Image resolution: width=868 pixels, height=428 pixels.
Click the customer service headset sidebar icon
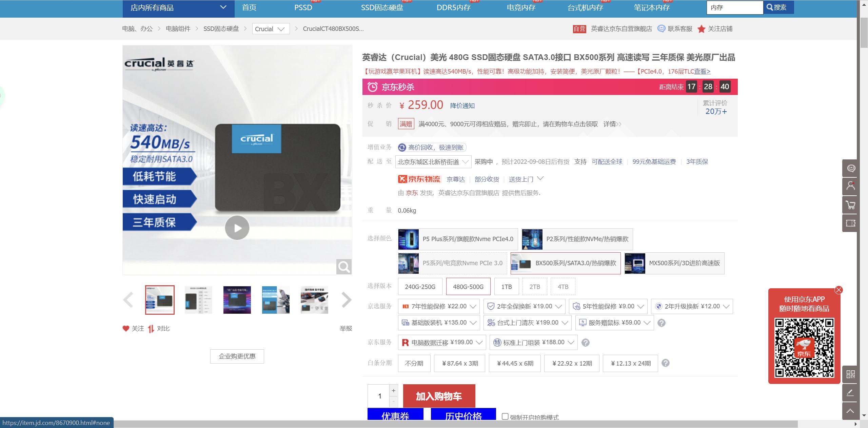pos(850,168)
